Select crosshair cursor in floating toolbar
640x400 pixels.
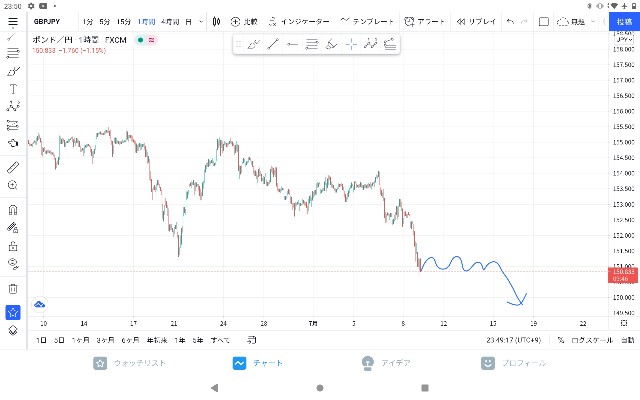click(351, 44)
